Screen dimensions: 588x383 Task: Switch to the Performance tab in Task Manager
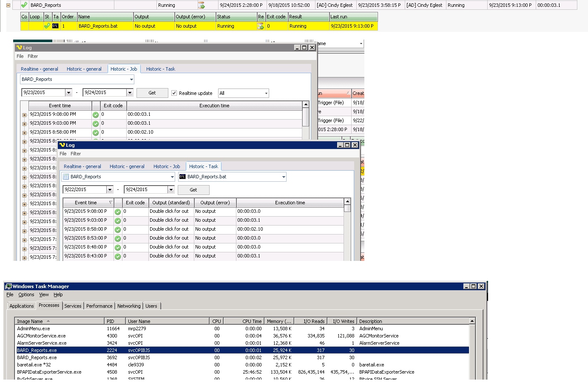click(x=99, y=306)
